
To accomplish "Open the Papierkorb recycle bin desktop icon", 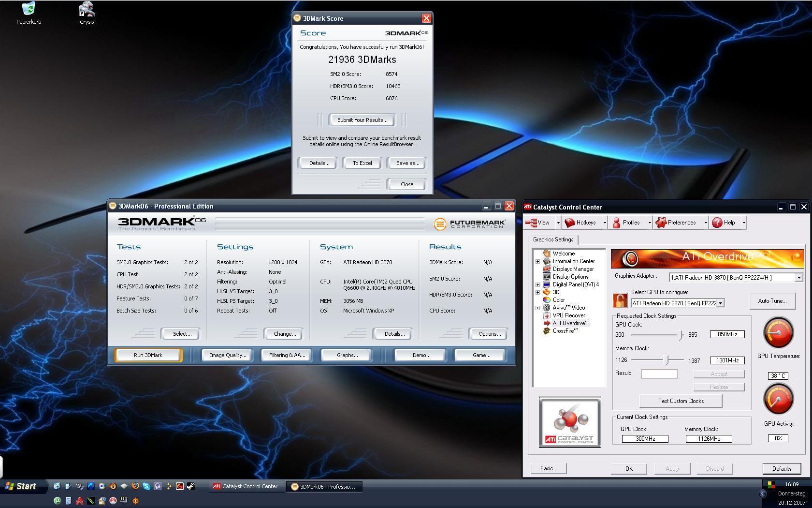I will click(29, 13).
